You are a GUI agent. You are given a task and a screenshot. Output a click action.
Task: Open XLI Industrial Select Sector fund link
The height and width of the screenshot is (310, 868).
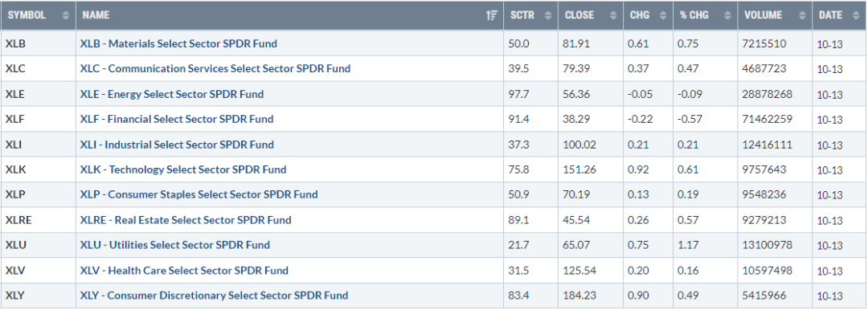click(177, 145)
